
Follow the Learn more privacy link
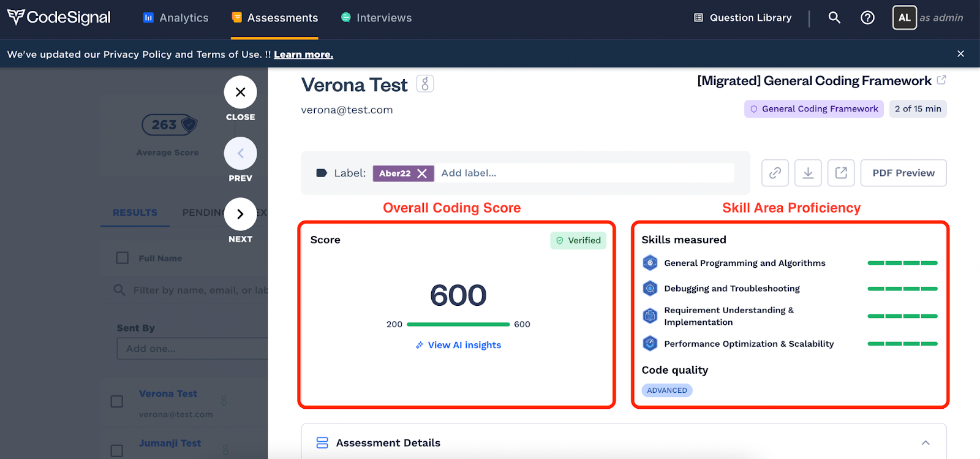(303, 55)
